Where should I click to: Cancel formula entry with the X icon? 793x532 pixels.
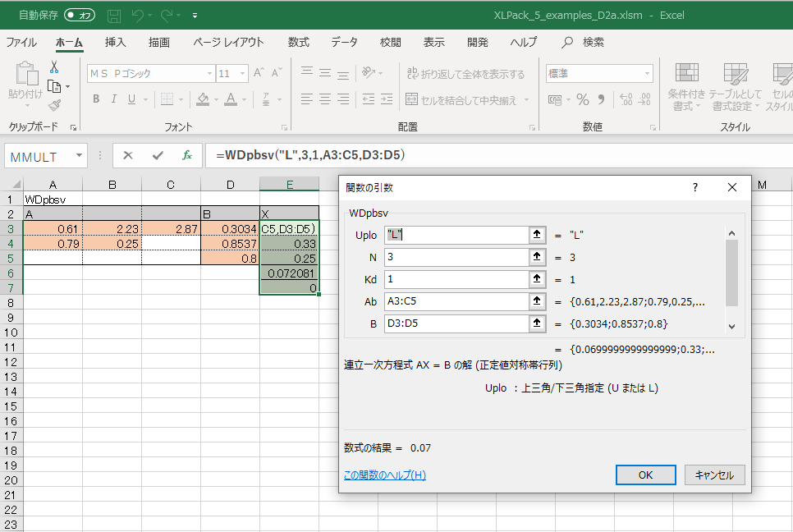point(128,155)
